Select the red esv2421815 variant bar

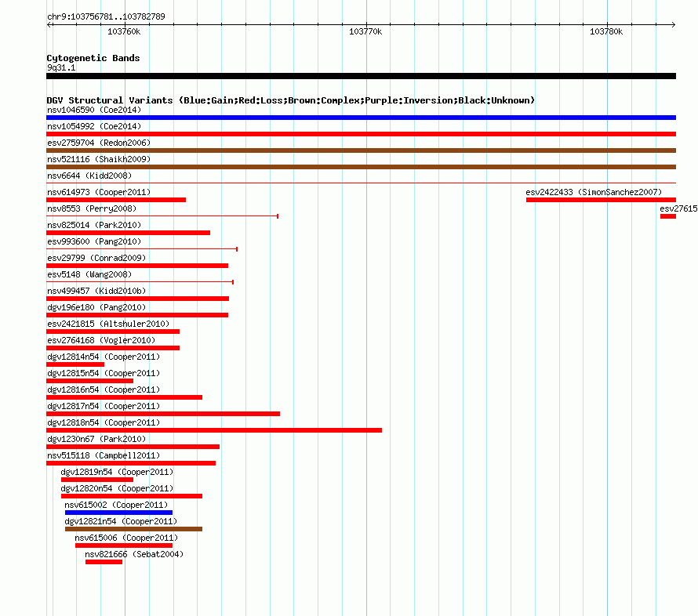click(x=113, y=332)
